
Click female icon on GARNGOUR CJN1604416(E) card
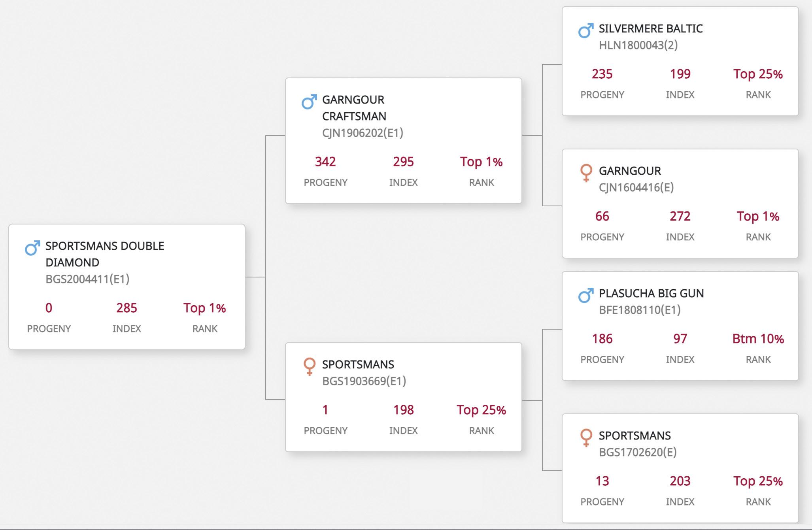[x=586, y=173]
